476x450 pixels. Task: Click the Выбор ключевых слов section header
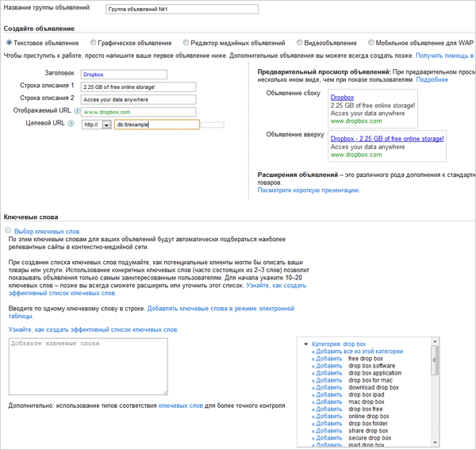(x=47, y=231)
